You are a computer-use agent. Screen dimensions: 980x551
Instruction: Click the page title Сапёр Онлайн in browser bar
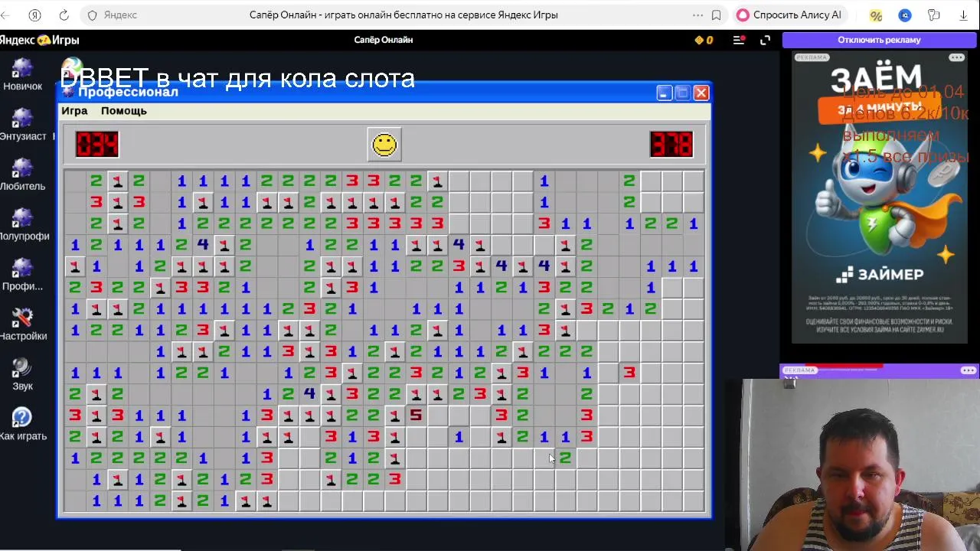403,15
